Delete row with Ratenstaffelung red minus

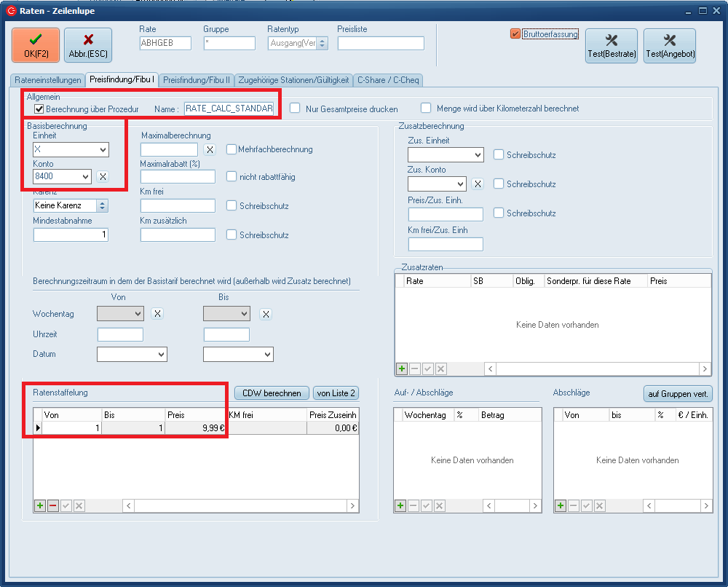point(53,505)
